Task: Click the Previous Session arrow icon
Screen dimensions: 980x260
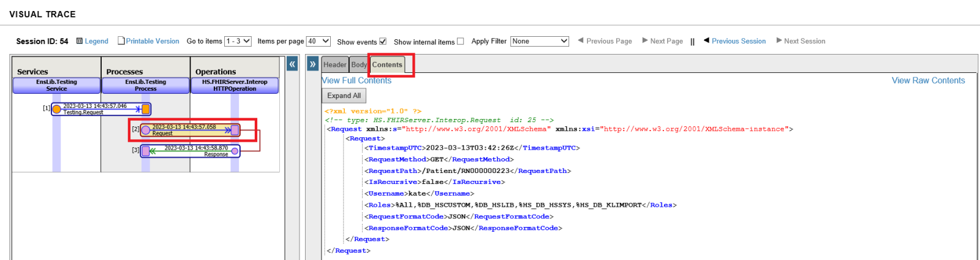Action: tap(706, 40)
